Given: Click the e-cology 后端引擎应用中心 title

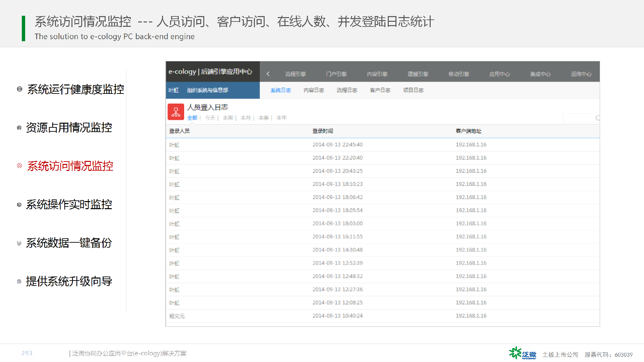Looking at the screenshot, I should point(210,72).
